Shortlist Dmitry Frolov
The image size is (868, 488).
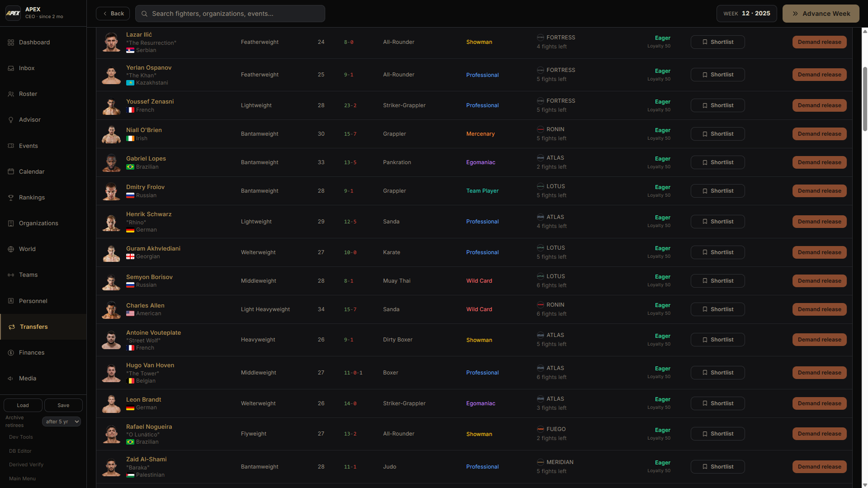717,191
